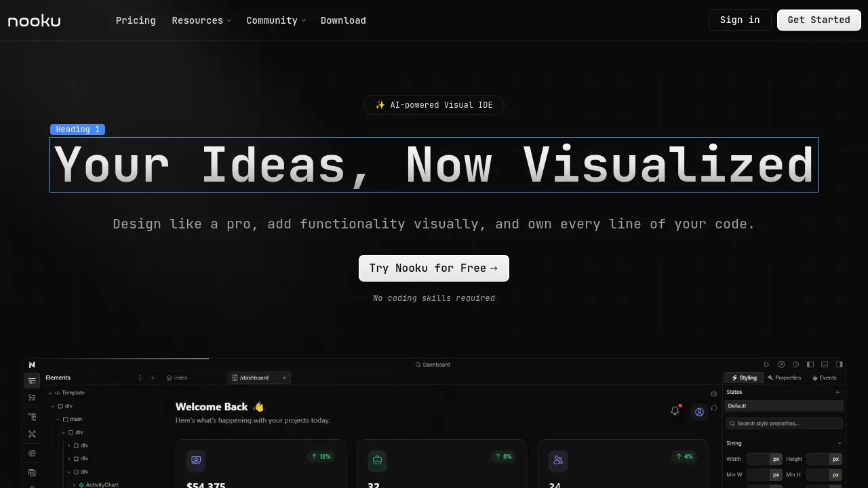Image resolution: width=868 pixels, height=488 pixels.
Task: Open the Elements tree sidebar icon
Action: (x=32, y=380)
